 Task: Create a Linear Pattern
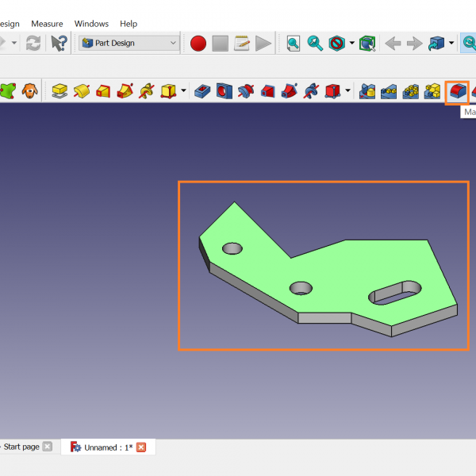pos(389,91)
